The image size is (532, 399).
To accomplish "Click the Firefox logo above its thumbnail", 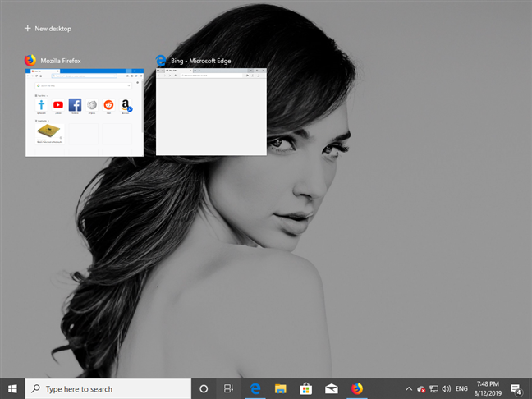I will coord(30,61).
